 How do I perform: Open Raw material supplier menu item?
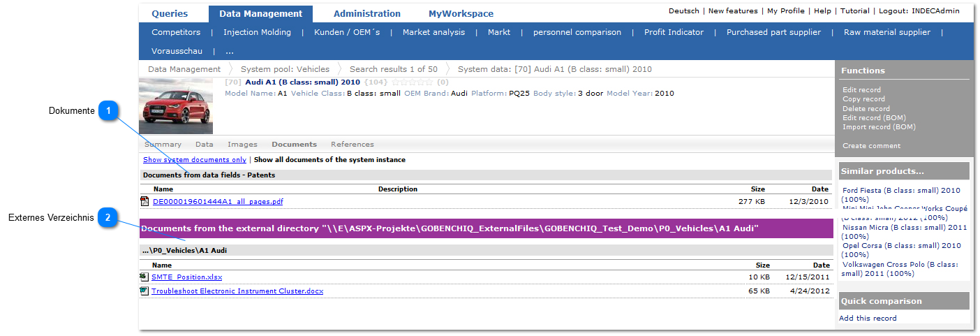tap(886, 32)
